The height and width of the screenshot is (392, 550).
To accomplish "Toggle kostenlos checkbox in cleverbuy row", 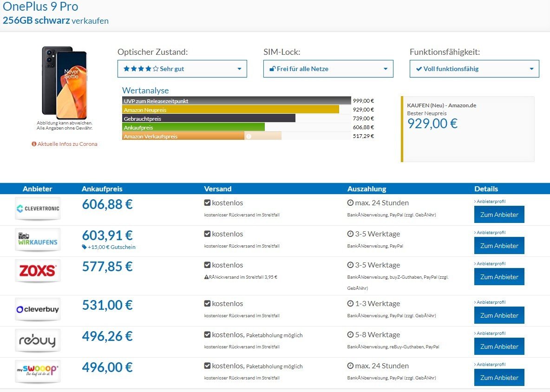I will click(x=207, y=304).
